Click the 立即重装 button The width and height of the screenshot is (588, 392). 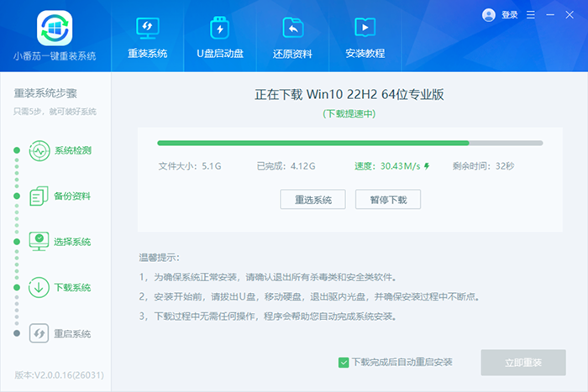[x=523, y=362]
